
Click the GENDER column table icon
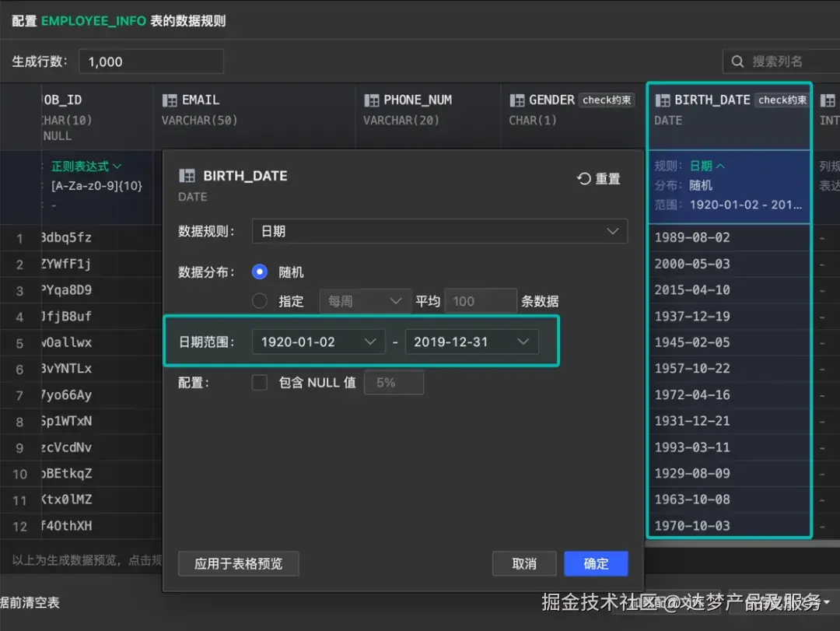point(517,100)
